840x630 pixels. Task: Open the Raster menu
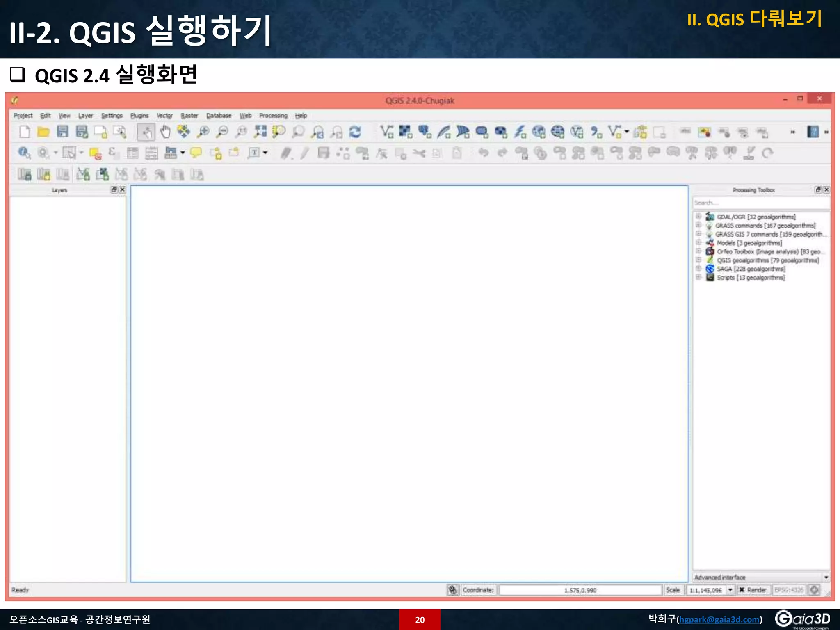[x=189, y=116]
